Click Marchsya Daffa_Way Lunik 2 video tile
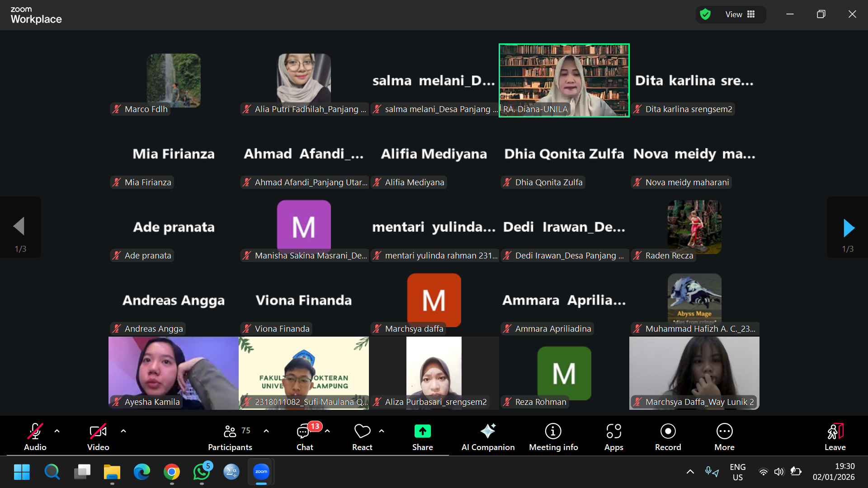 tap(694, 373)
